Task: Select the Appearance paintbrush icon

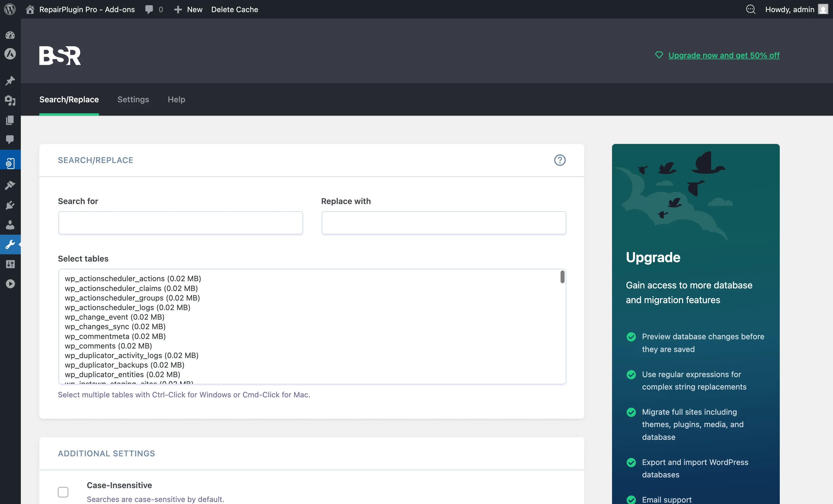Action: pos(10,185)
